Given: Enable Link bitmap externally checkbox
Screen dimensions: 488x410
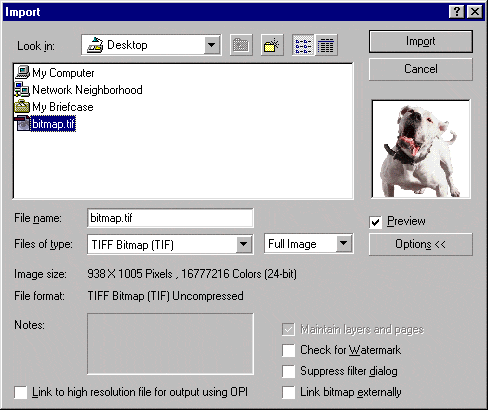Looking at the screenshot, I should (288, 392).
